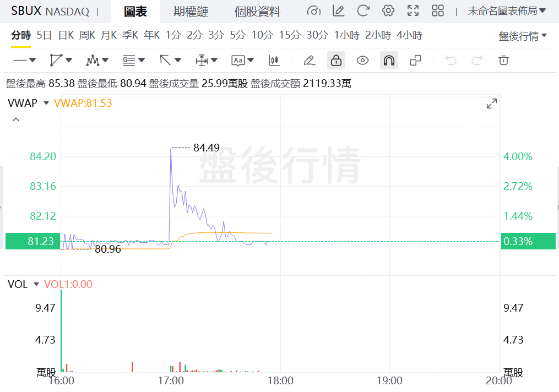
Task: Open the VWAP indicator dropdown
Action: click(x=46, y=103)
